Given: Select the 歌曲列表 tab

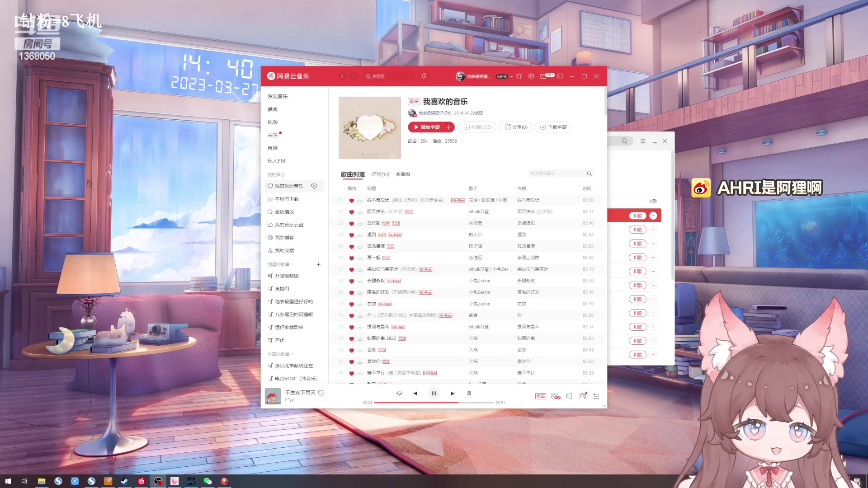Looking at the screenshot, I should pos(353,174).
